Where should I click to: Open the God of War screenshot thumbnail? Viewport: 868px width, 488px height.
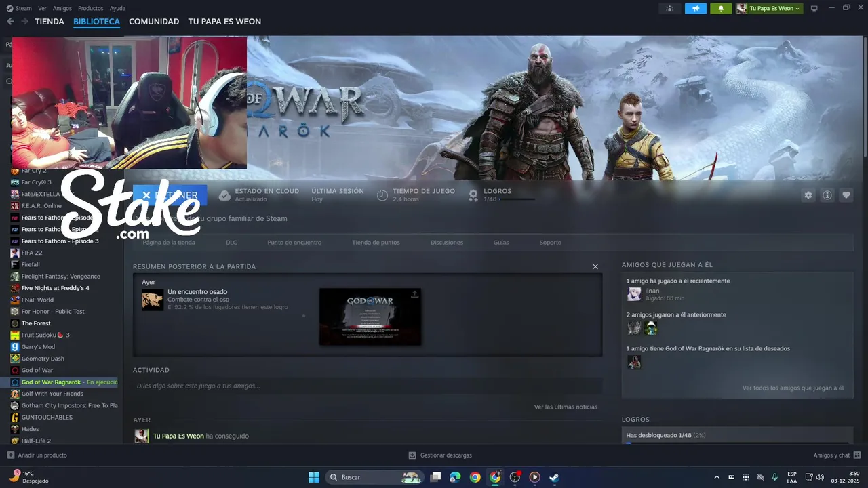coord(370,317)
